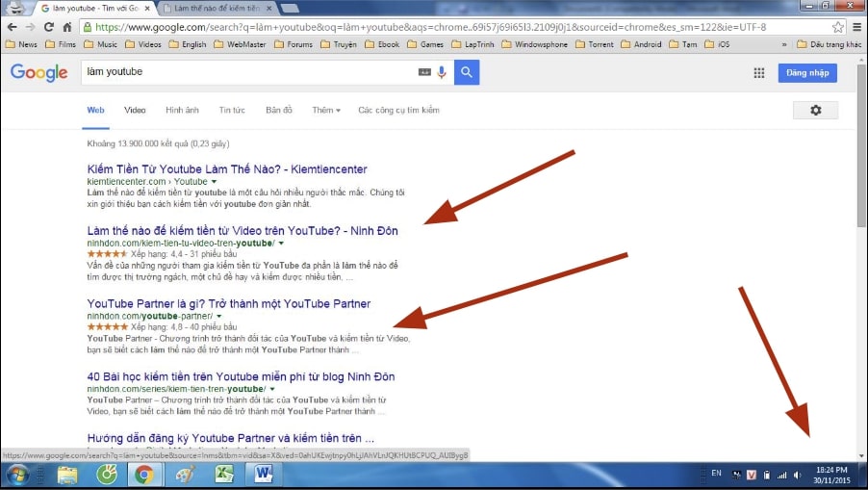Open the Windows Start button
The height and width of the screenshot is (490, 868).
(x=17, y=475)
